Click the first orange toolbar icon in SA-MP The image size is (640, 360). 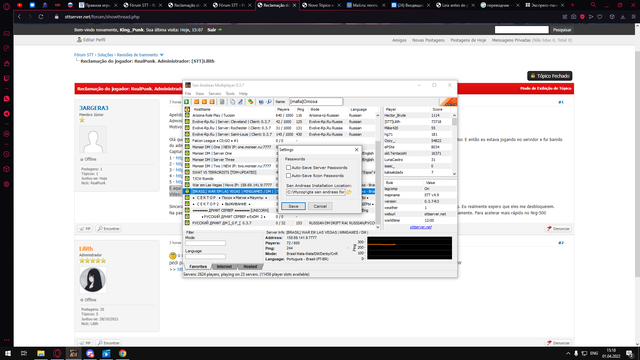click(196, 102)
